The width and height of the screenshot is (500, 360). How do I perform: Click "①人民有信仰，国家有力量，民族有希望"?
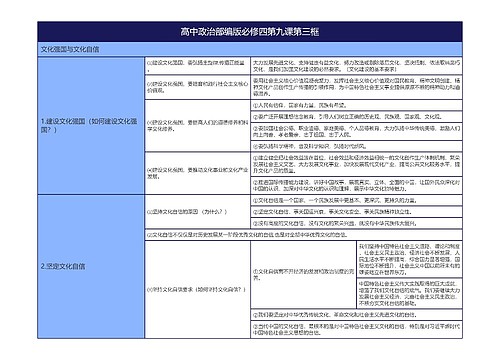[x=356, y=105]
